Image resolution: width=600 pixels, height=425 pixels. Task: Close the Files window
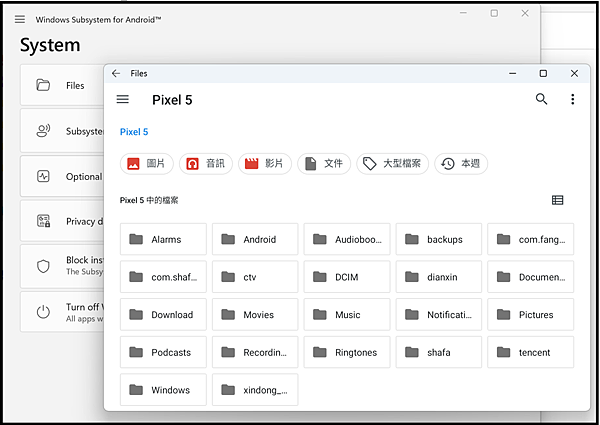pos(574,73)
